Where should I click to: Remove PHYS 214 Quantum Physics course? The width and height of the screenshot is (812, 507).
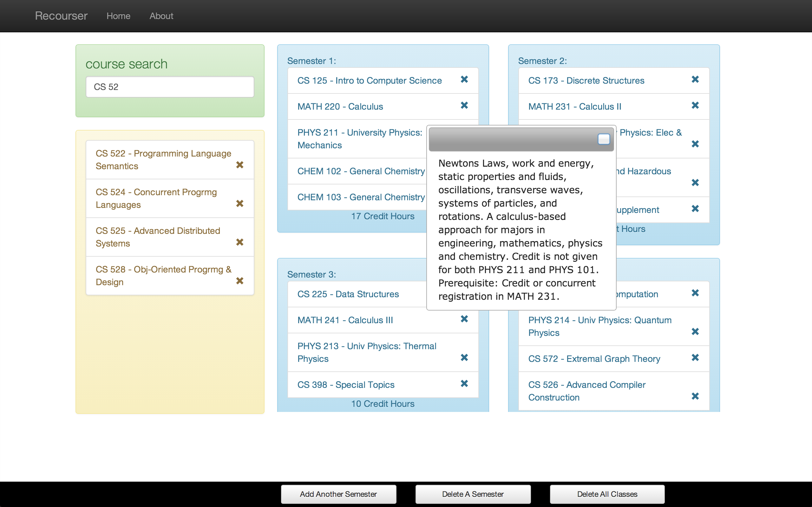pyautogui.click(x=695, y=332)
